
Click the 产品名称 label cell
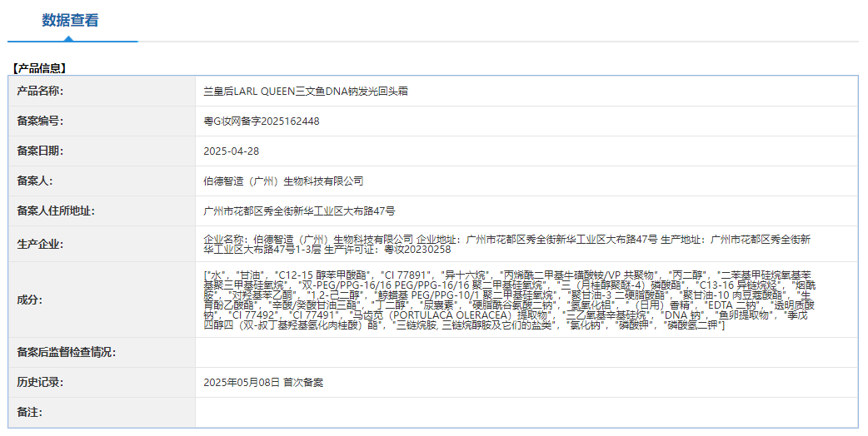[102, 92]
